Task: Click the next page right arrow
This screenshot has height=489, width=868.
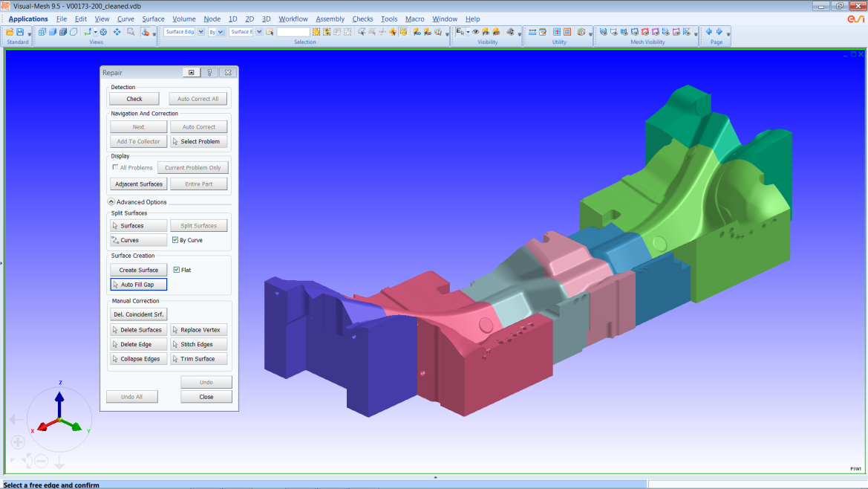Action: coord(719,31)
